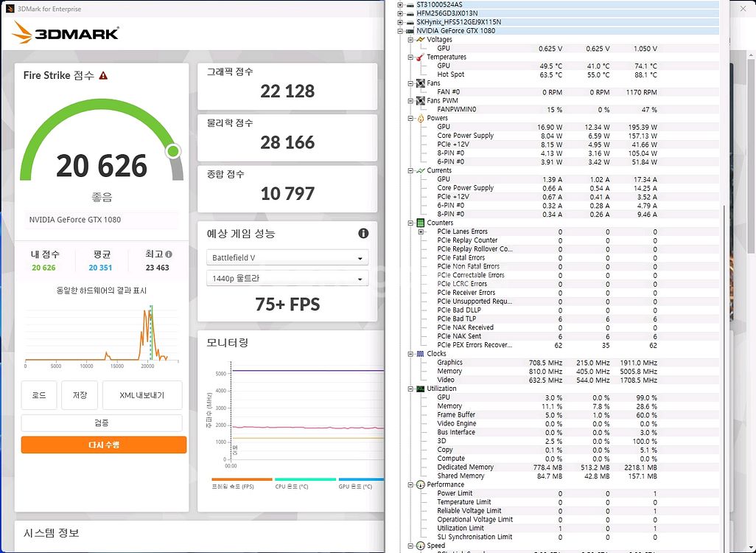756x553 pixels.
Task: Click the physics score 28 166
Action: 287,142
